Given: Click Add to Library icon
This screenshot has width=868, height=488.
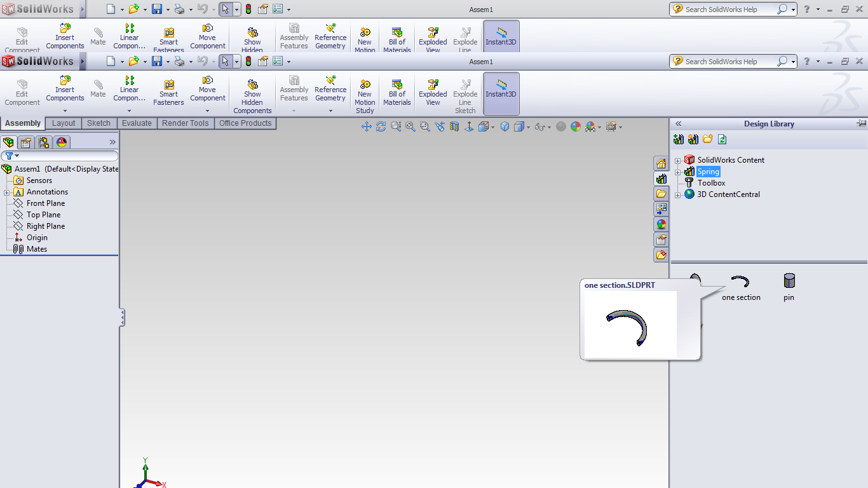Looking at the screenshot, I should pos(679,139).
